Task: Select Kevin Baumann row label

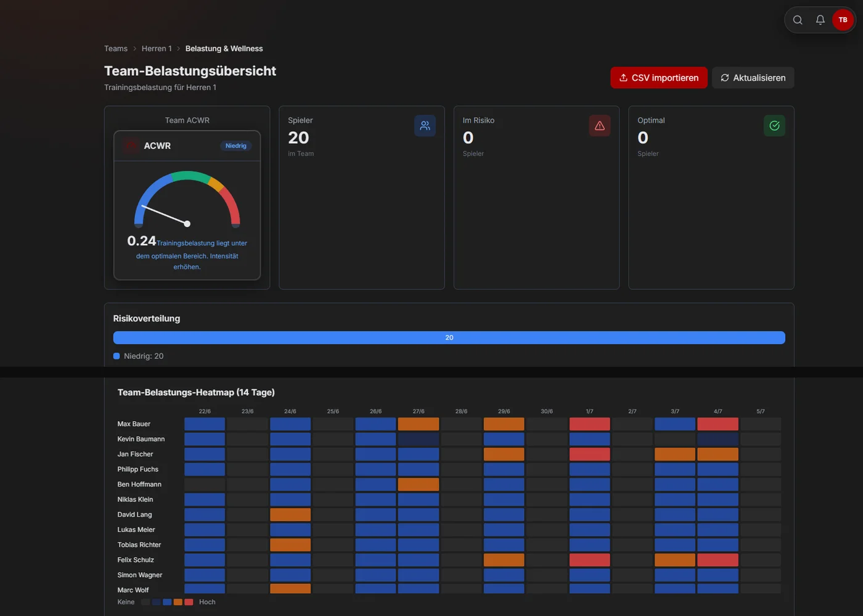Action: (x=141, y=439)
